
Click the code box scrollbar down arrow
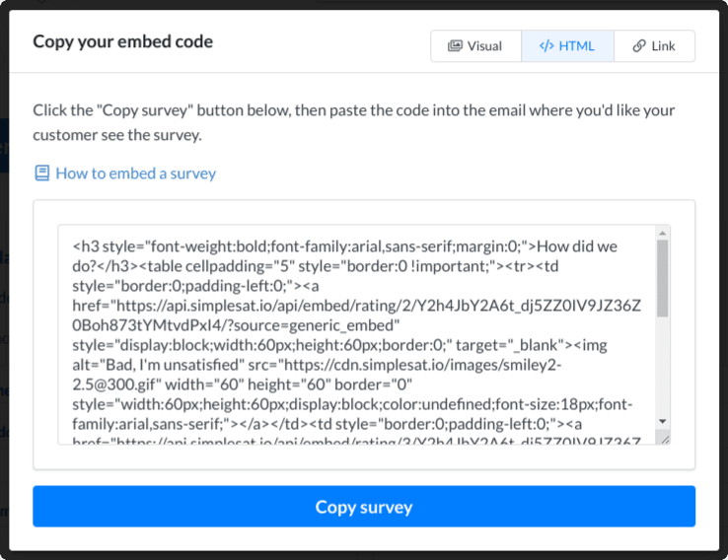(663, 420)
